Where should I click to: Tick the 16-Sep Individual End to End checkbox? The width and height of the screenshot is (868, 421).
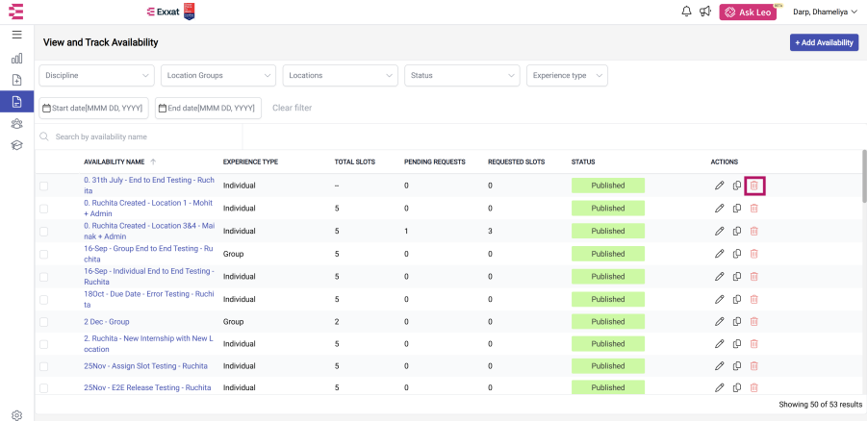[43, 277]
